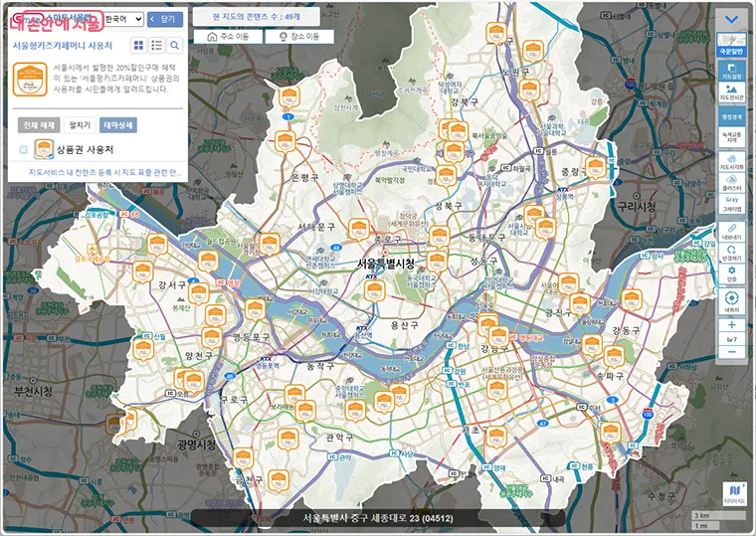Toggle Gray 그레이맵 map style
This screenshot has width=756, height=536.
pos(731,205)
